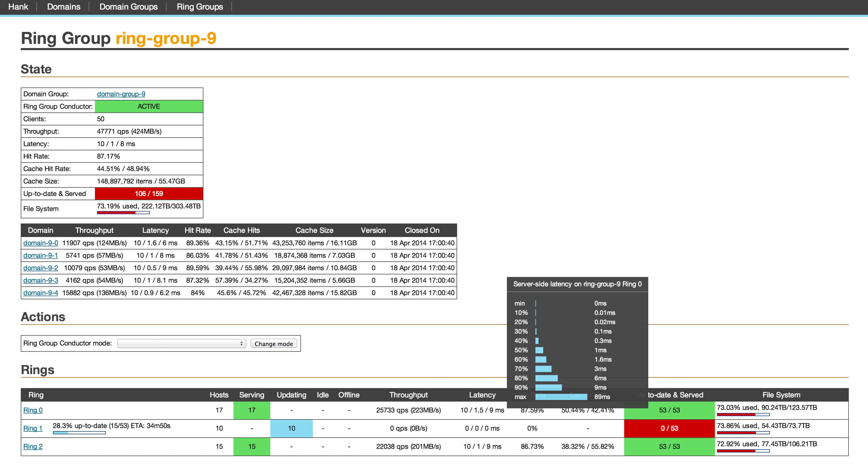This screenshot has width=868, height=467.
Task: Open the domain-9-2 link
Action: [40, 268]
